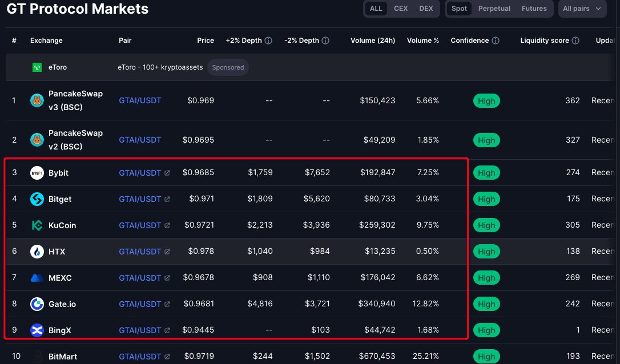Click external link icon in BingX row

167,330
